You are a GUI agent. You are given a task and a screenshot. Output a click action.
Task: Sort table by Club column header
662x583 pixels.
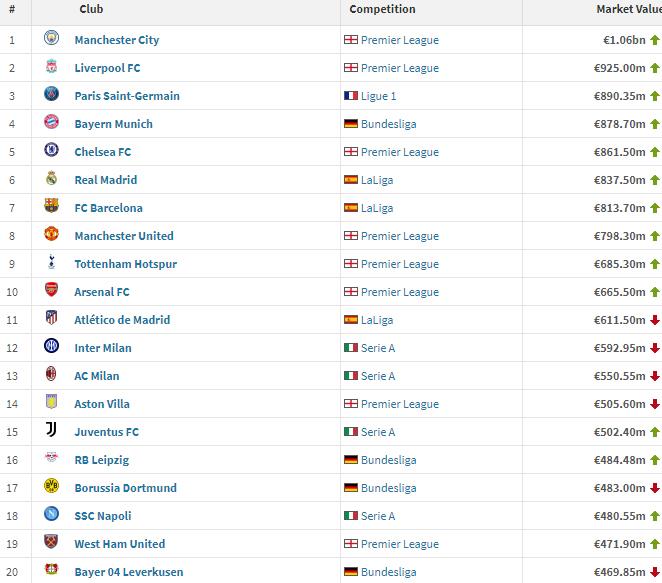point(91,10)
